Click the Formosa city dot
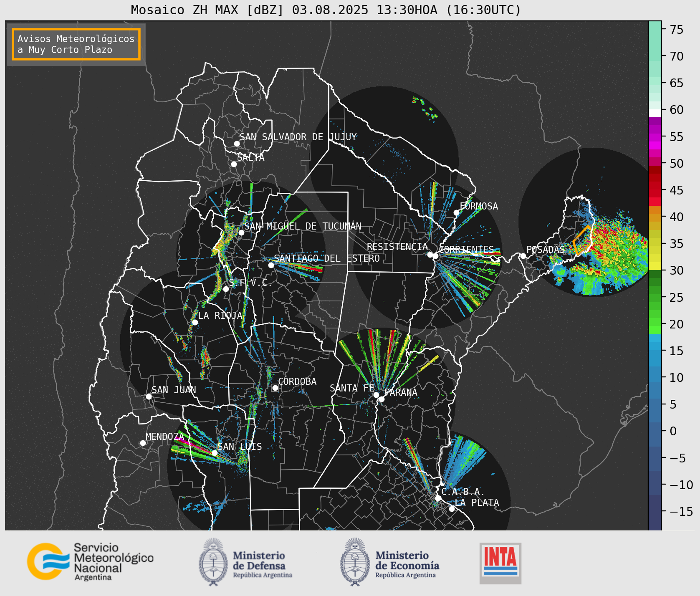 (x=456, y=212)
